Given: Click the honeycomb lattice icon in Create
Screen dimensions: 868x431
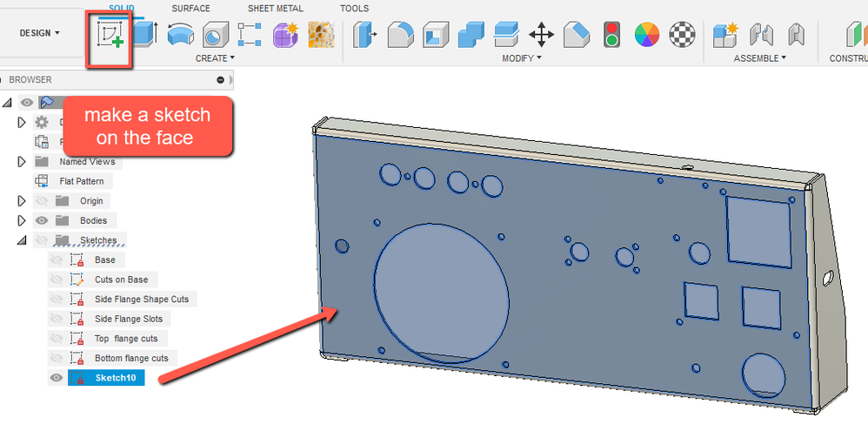Looking at the screenshot, I should 319,34.
